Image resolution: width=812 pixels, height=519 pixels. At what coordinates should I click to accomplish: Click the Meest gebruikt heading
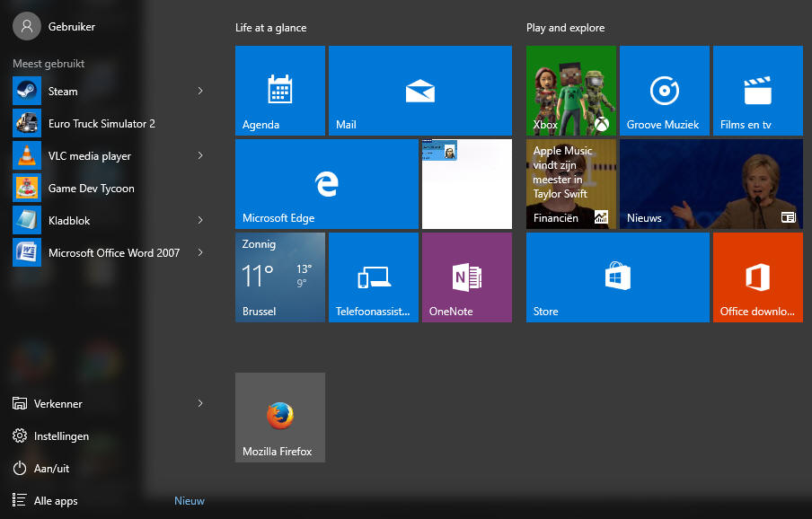tap(49, 64)
